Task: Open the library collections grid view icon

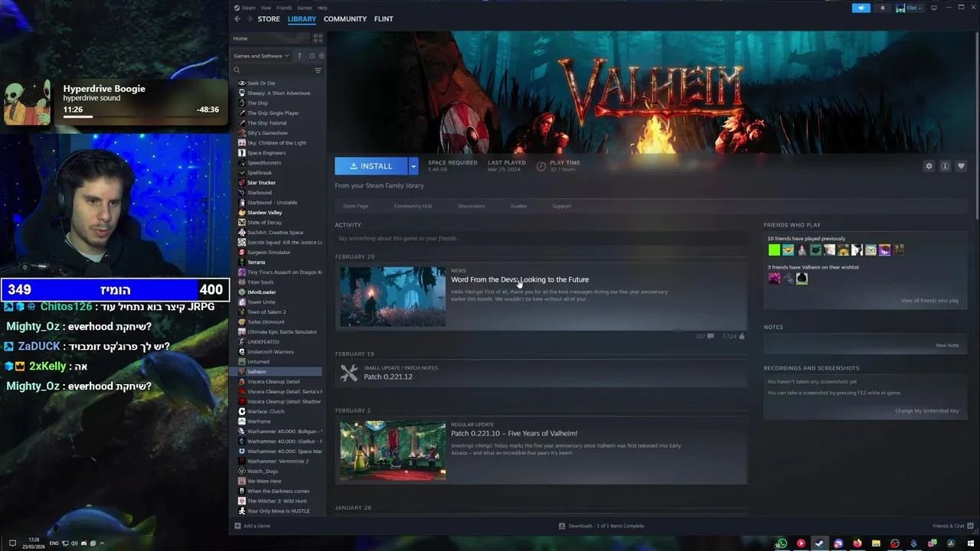Action: pos(318,38)
